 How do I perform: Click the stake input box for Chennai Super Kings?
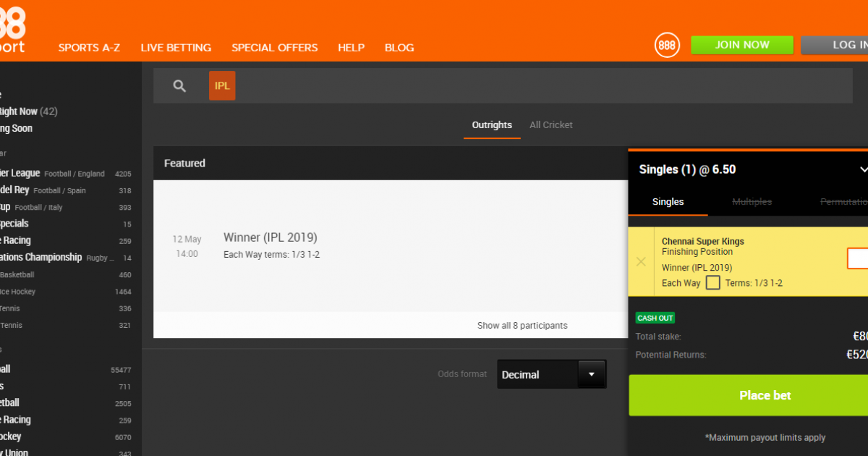pyautogui.click(x=858, y=258)
